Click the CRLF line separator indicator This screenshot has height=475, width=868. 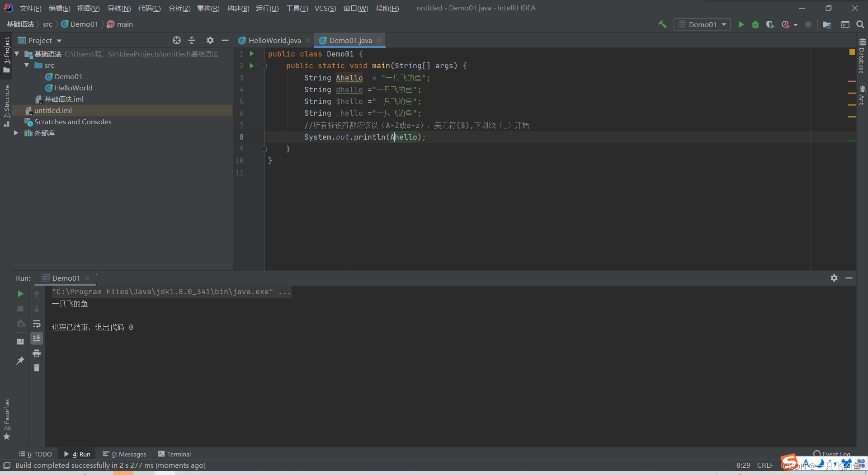[765, 465]
